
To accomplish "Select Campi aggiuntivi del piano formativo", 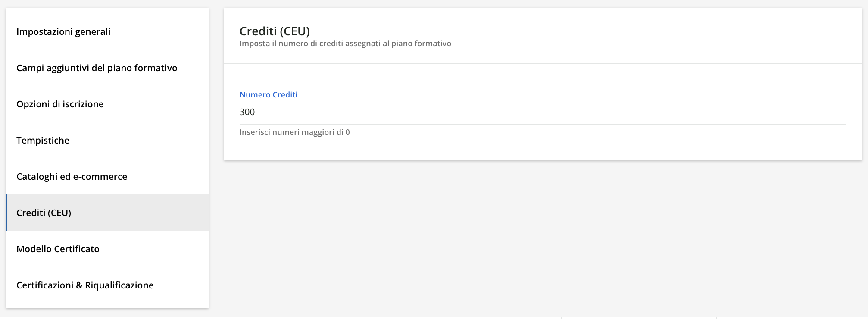I will point(97,68).
